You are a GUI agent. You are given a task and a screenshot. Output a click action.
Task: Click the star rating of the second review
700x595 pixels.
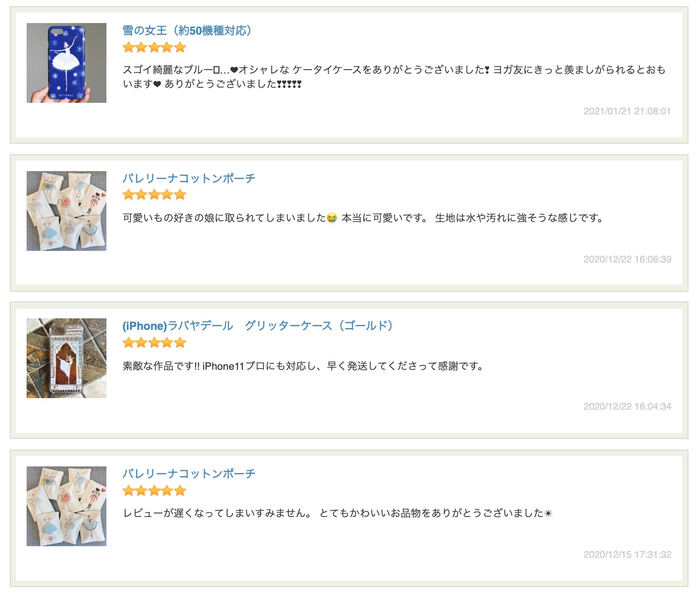[154, 195]
